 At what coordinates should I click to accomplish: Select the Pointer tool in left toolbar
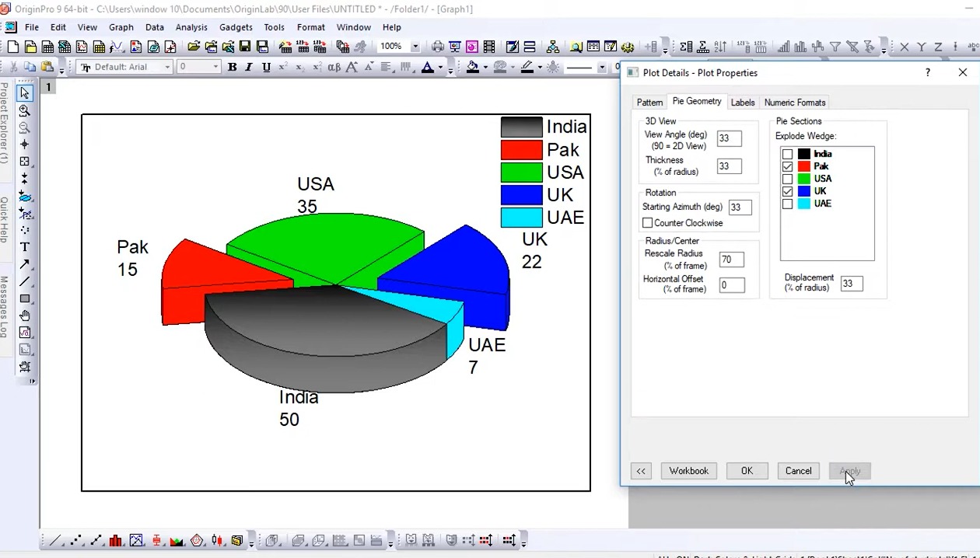coord(25,92)
